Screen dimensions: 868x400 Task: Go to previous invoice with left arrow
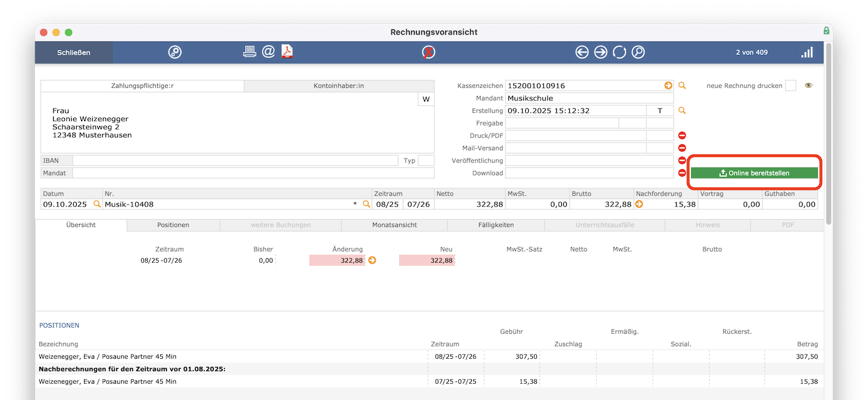(x=582, y=52)
